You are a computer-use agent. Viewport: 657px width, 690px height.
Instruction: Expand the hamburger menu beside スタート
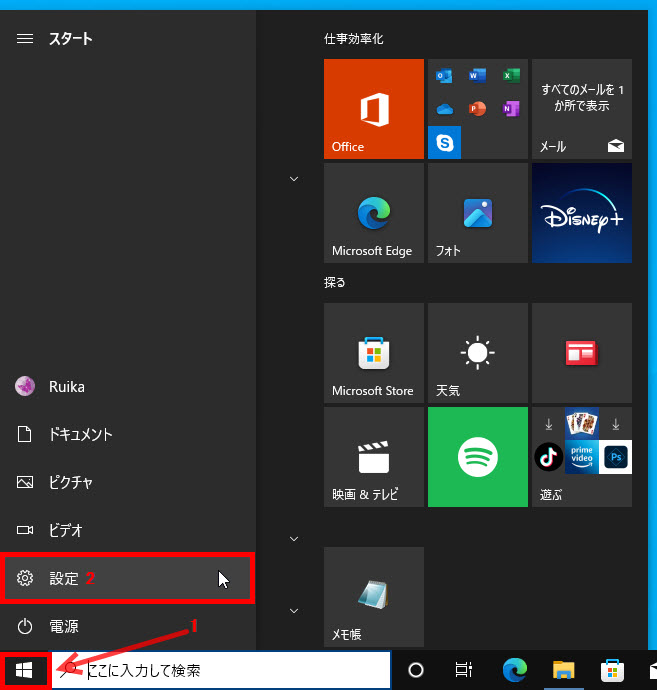tap(26, 39)
